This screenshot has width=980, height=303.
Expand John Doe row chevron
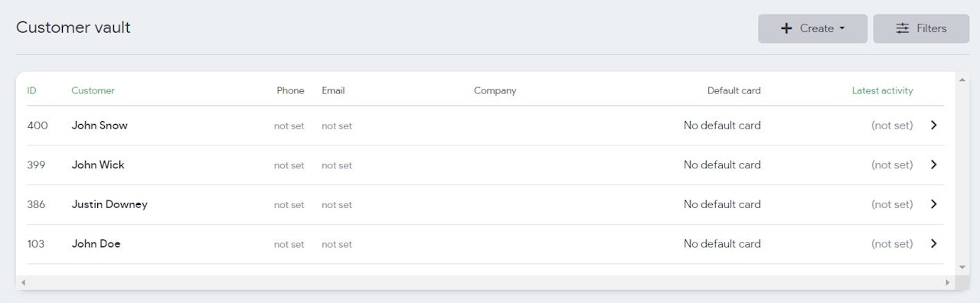tap(933, 243)
